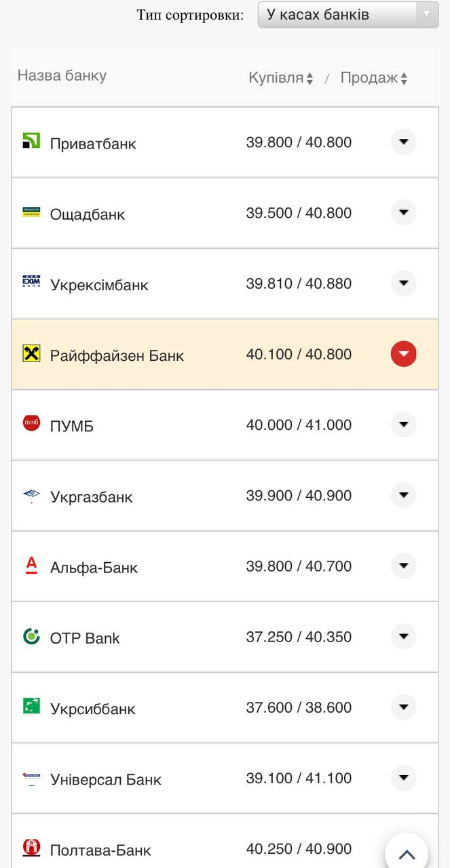The width and height of the screenshot is (450, 868).
Task: Expand Універсал Банк row arrow
Action: 403,778
